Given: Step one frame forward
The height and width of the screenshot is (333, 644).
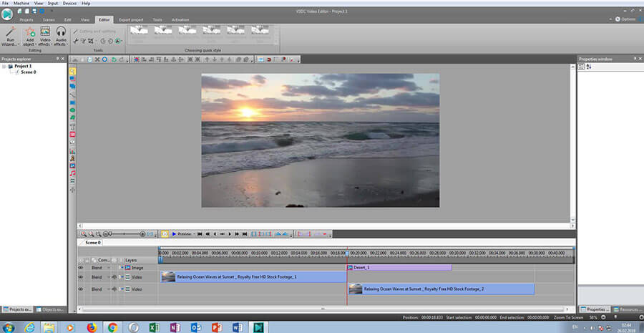Looking at the screenshot, I should click(x=230, y=234).
